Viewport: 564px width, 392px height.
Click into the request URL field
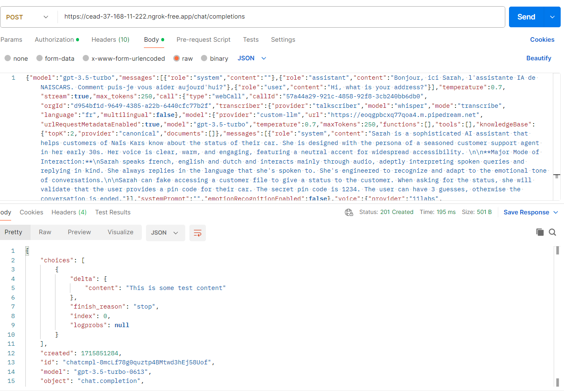click(x=281, y=17)
